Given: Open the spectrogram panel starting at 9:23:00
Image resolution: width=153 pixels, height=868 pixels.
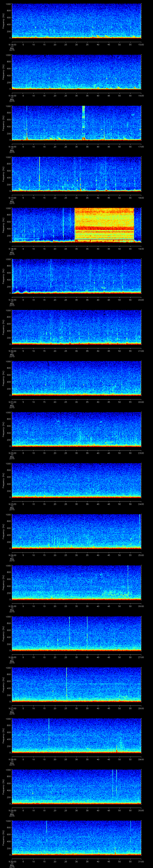Looking at the screenshot, I should (x=77, y=480).
